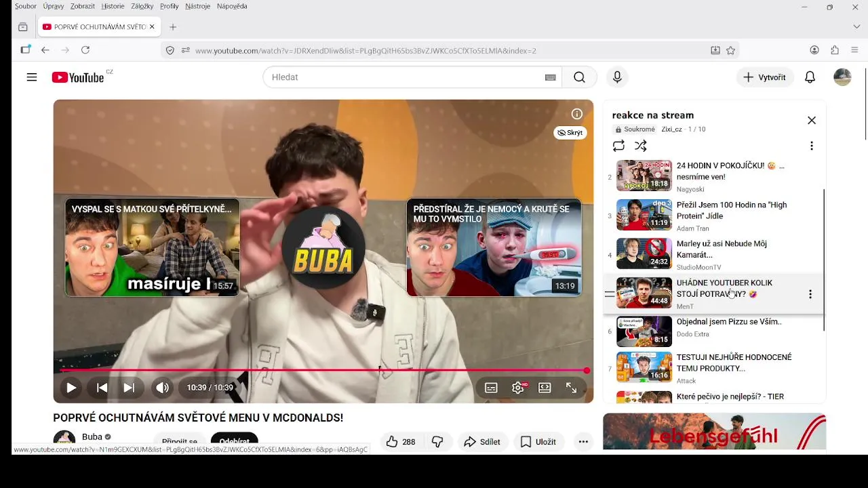Open the Nápověda menu
868x488 pixels.
[x=232, y=6]
